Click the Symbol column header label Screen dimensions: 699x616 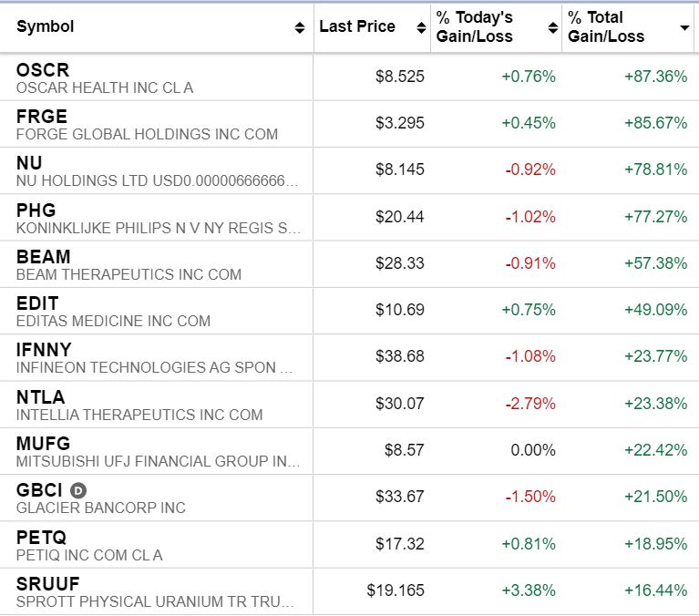click(46, 26)
